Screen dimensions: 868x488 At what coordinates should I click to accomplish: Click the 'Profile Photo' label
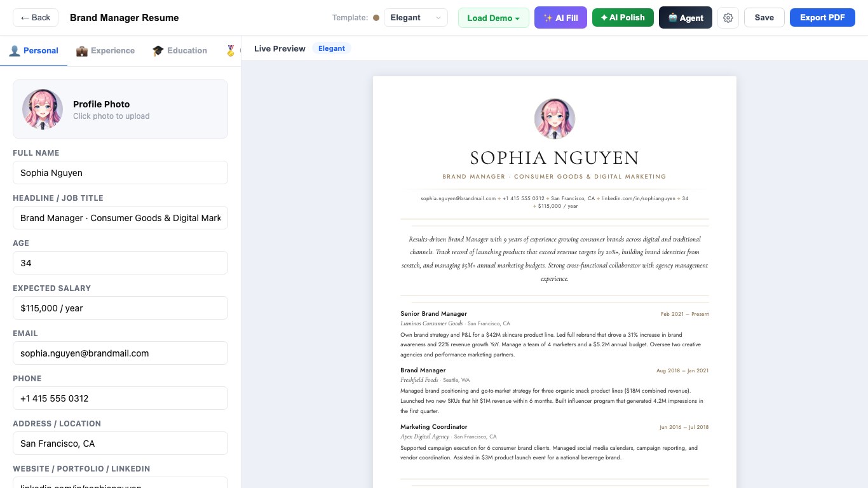click(102, 104)
